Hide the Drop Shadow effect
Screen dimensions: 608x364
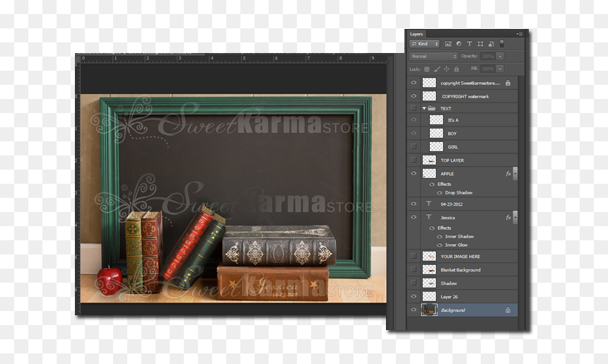[439, 193]
